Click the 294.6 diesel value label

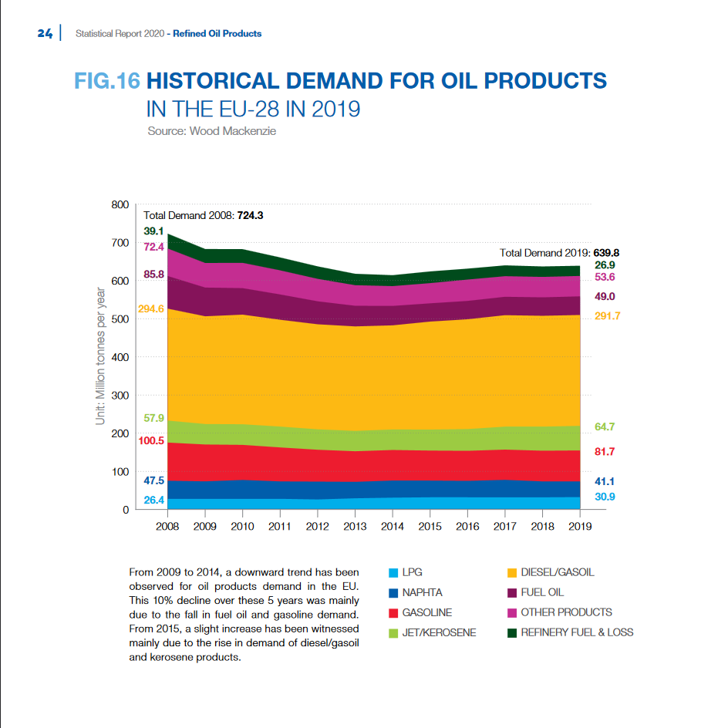click(151, 308)
